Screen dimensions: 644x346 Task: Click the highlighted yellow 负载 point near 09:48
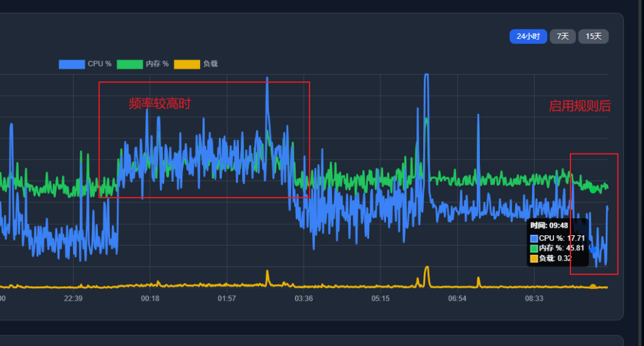tap(593, 286)
